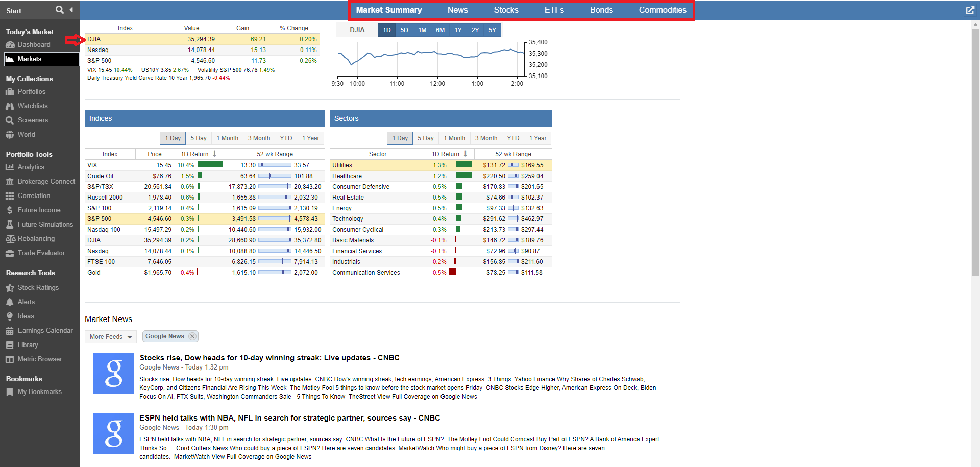The width and height of the screenshot is (980, 467).
Task: Click the World globe icon
Action: pos(10,135)
